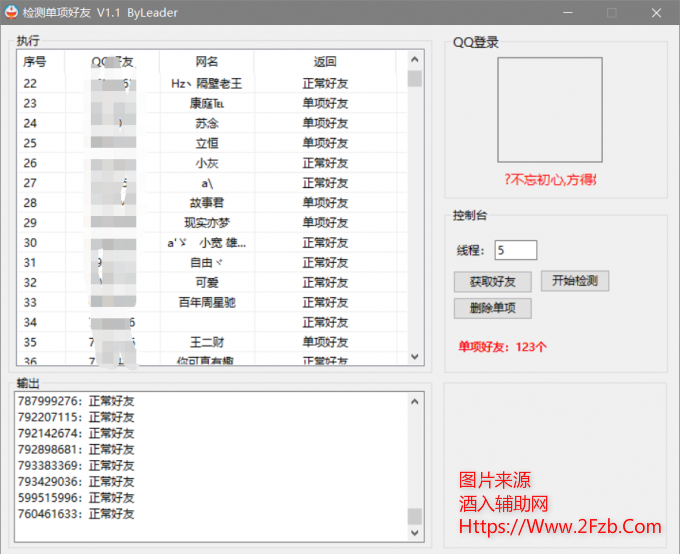Select row with nickname 百年周星驰
The image size is (680, 554).
coord(212,302)
